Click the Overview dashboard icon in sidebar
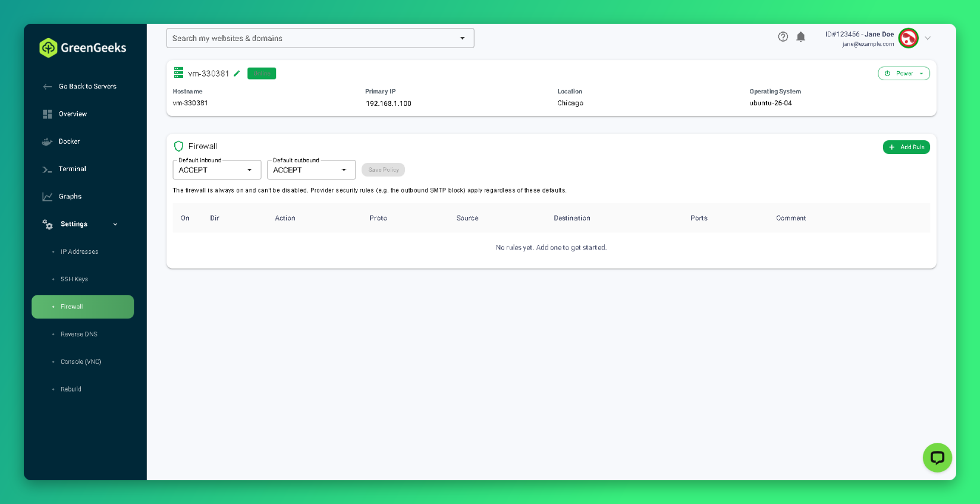 point(48,114)
